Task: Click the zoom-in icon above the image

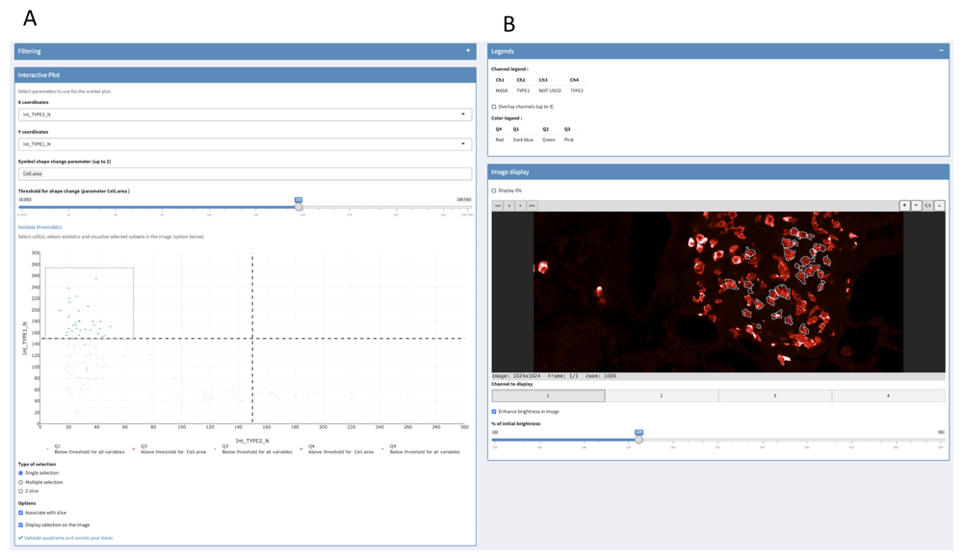Action: [x=905, y=205]
